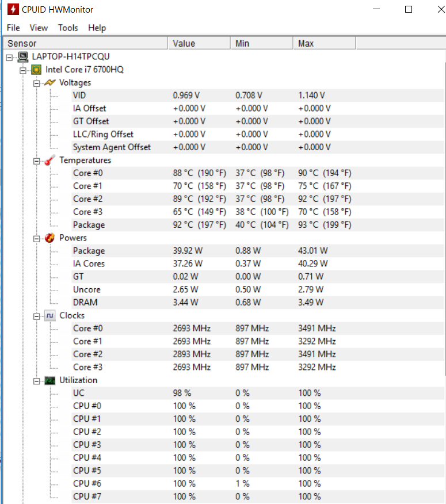Select Core #3 temperature value 65 °C
The width and height of the screenshot is (446, 504).
click(x=199, y=212)
